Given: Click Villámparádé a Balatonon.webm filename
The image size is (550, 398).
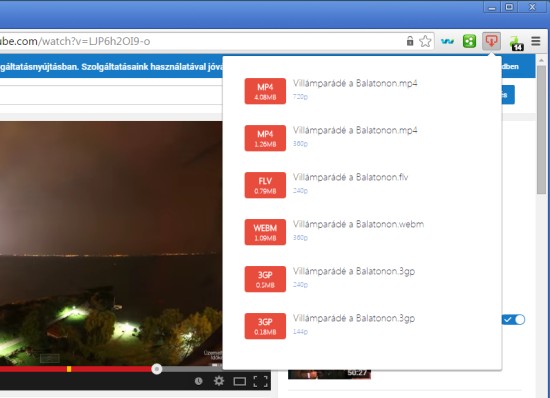Looking at the screenshot, I should [x=358, y=224].
